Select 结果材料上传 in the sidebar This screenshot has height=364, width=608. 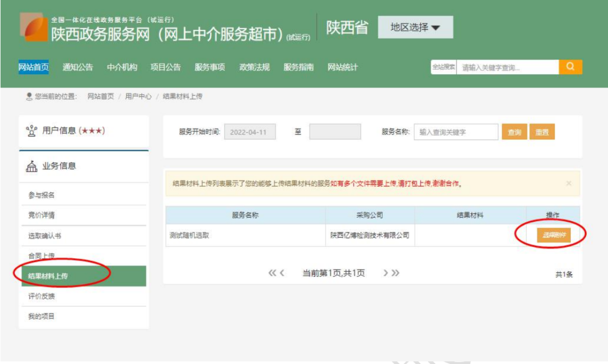(x=84, y=276)
